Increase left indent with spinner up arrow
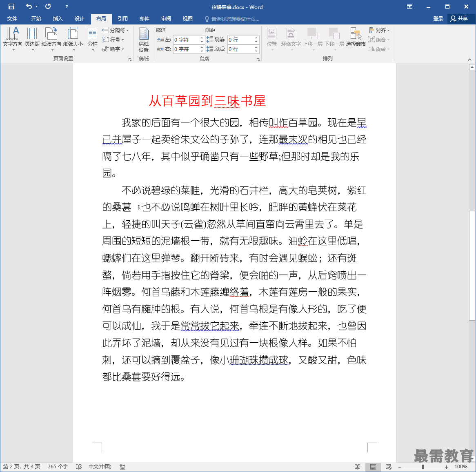This screenshot has height=472, width=476. (x=202, y=38)
